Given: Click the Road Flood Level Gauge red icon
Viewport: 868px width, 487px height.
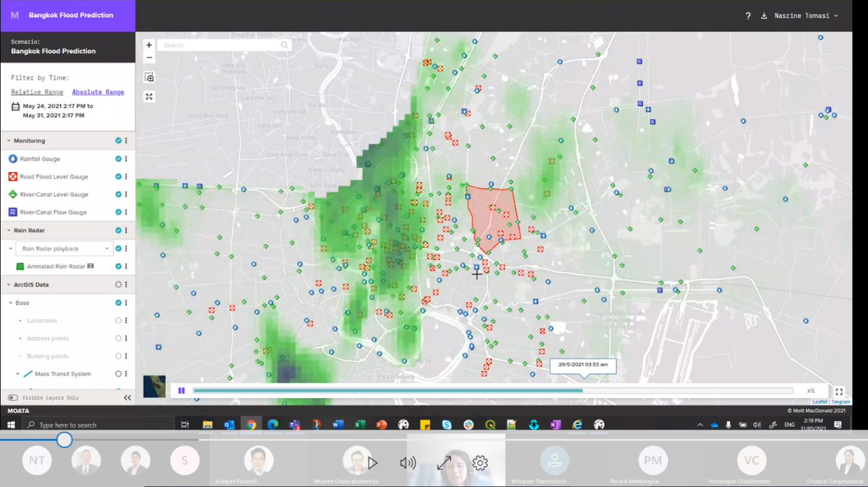Looking at the screenshot, I should 13,177.
